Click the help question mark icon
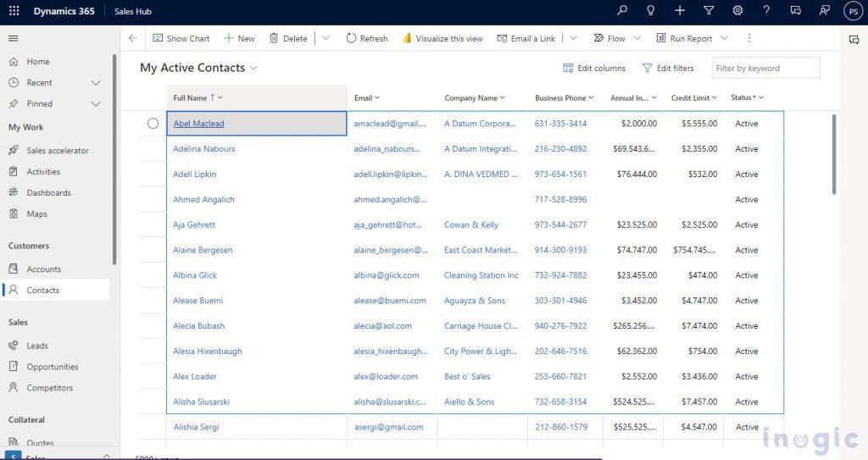 click(766, 10)
